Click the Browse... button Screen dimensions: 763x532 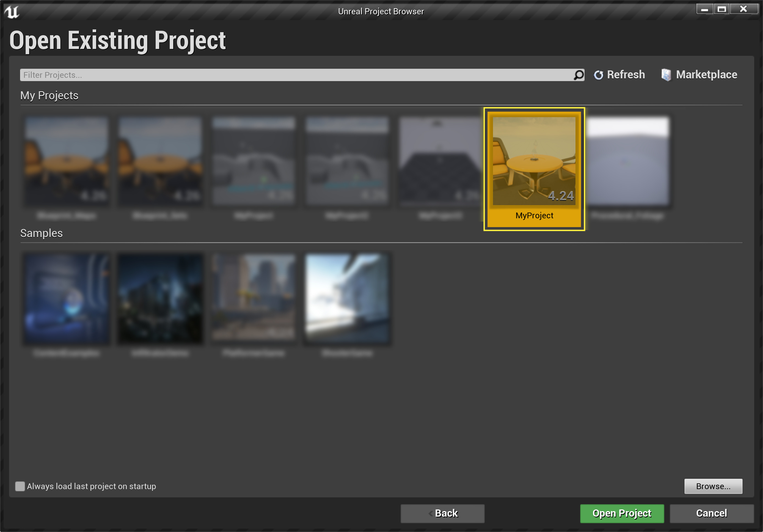click(x=713, y=486)
